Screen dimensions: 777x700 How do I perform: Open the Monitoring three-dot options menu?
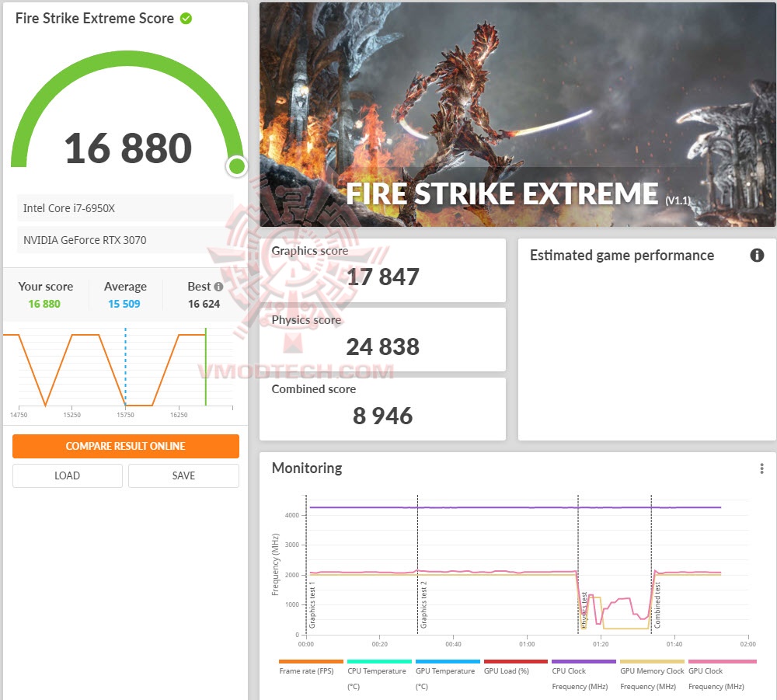pos(761,468)
